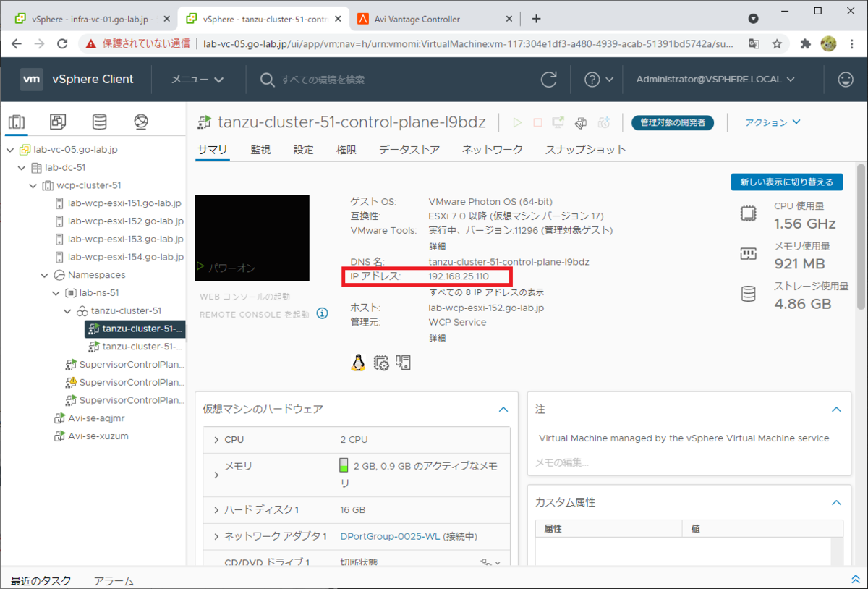Go back in the browser
Screen dimensions: 868x589
(17, 43)
